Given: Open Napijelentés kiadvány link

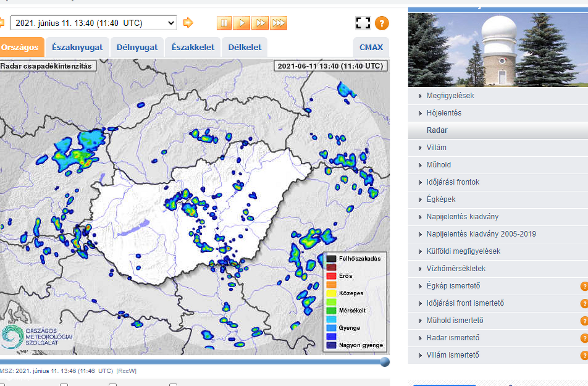Looking at the screenshot, I should [462, 217].
